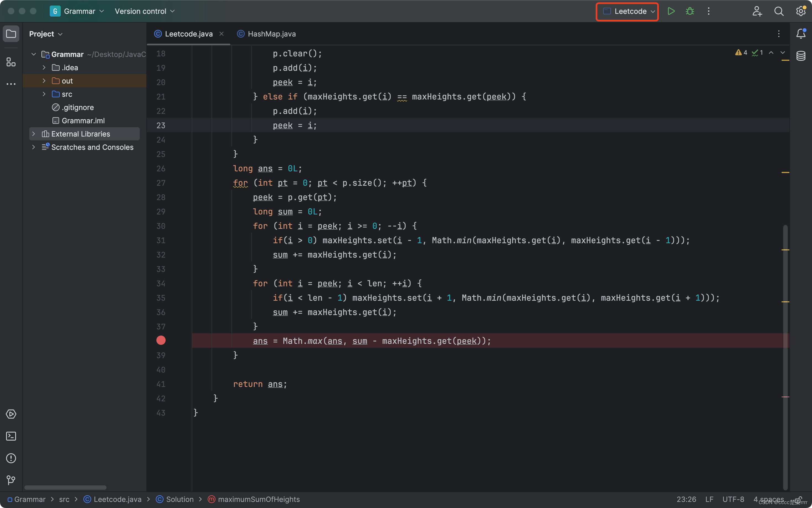Change line separator LF in status bar
The width and height of the screenshot is (812, 508).
click(709, 499)
